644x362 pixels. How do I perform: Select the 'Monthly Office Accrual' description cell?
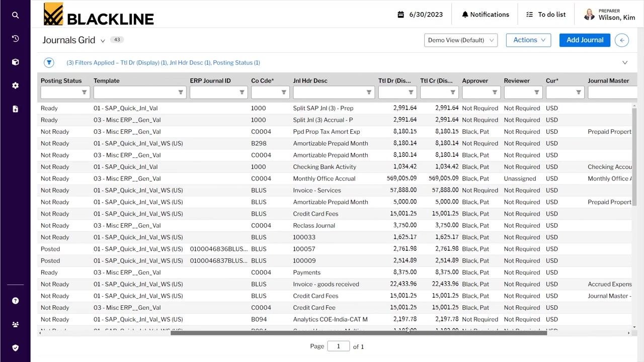(324, 178)
